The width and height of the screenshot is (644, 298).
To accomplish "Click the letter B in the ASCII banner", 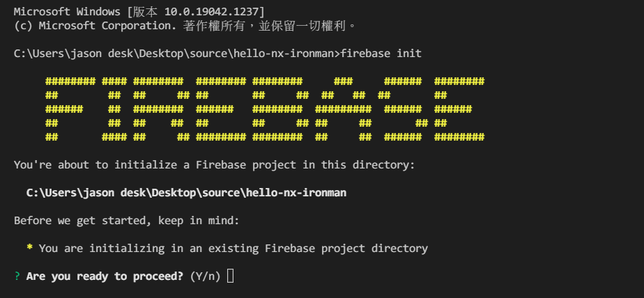I will click(x=280, y=109).
